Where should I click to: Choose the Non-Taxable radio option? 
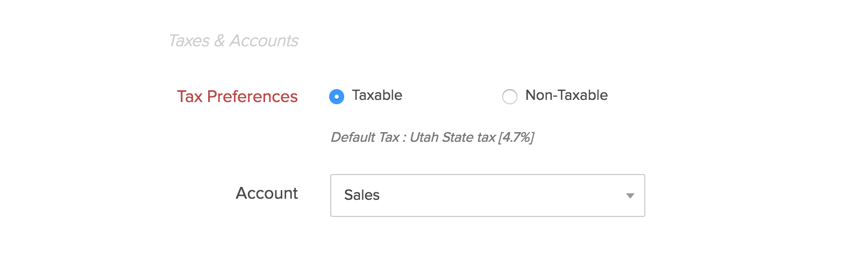click(x=509, y=97)
